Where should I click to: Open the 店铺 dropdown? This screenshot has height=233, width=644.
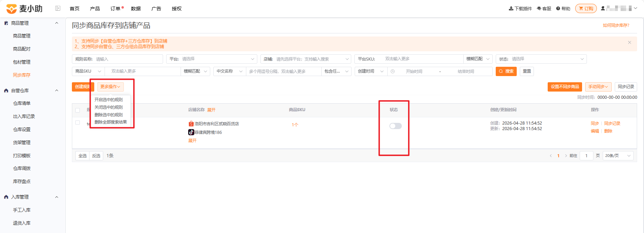305,59
